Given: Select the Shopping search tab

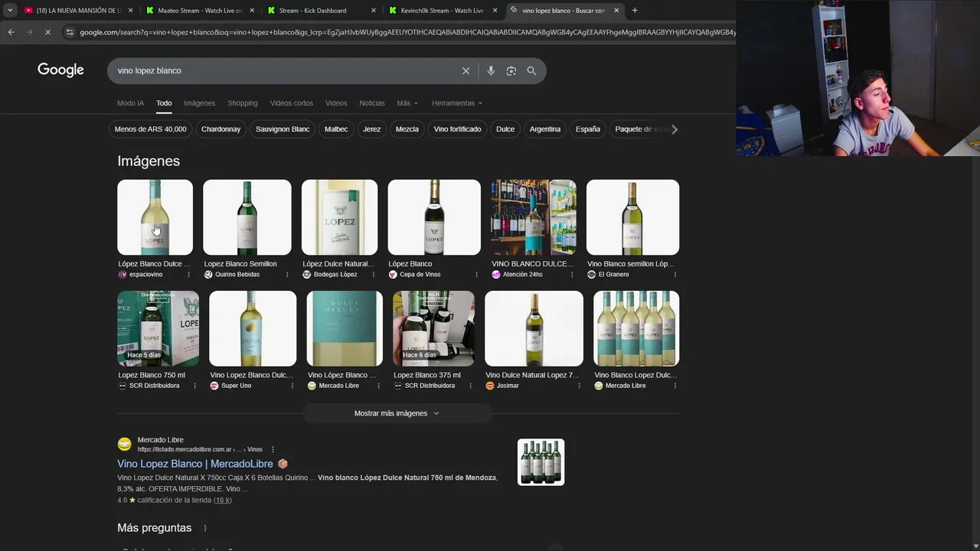Looking at the screenshot, I should click(243, 103).
